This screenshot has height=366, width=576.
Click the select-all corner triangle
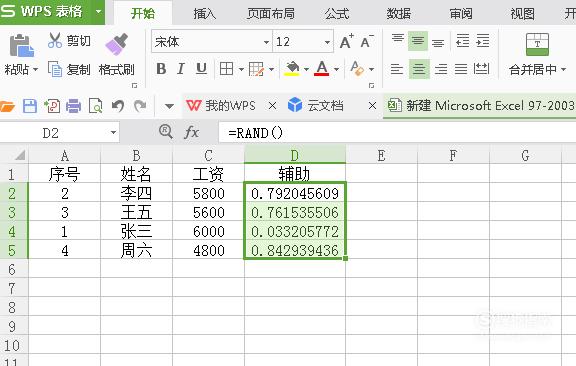19,155
